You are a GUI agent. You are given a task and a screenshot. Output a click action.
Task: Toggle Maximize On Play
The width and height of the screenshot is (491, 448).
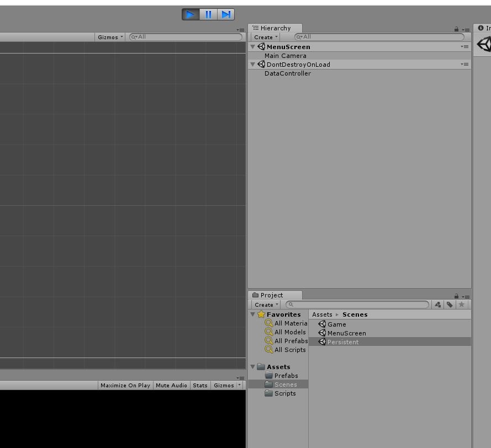point(125,386)
